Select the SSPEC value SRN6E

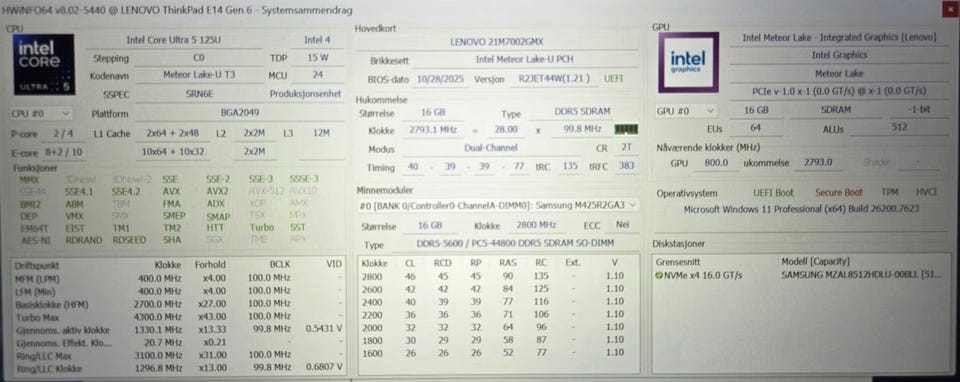(198, 94)
